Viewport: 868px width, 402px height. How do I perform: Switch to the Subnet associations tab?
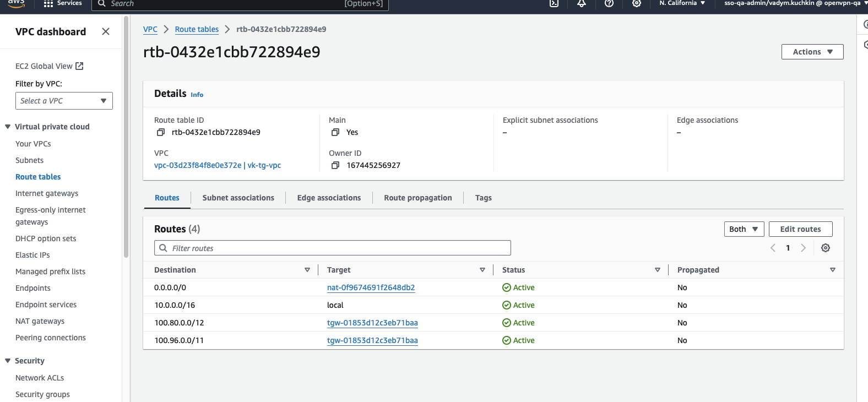tap(238, 198)
